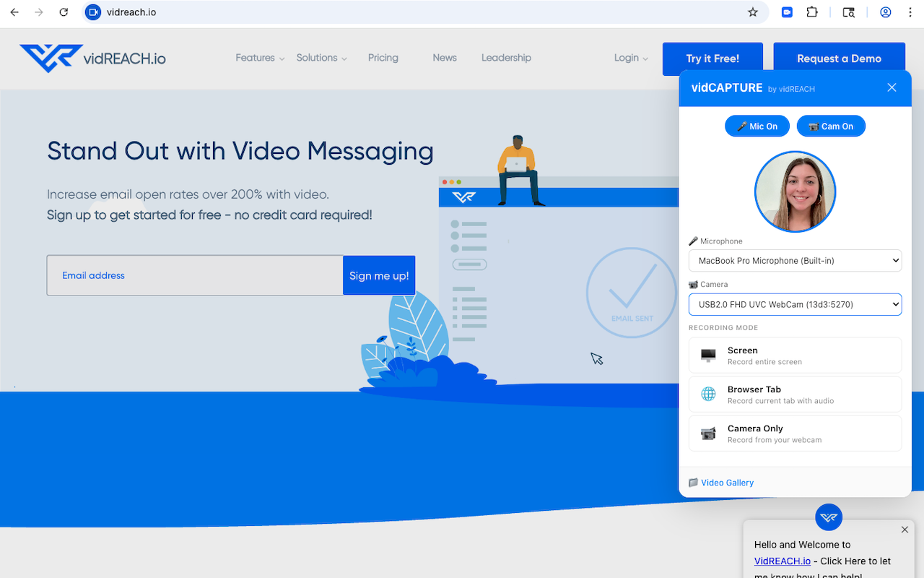The height and width of the screenshot is (578, 924).
Task: Open the Chrome profile avatar icon
Action: tap(886, 12)
